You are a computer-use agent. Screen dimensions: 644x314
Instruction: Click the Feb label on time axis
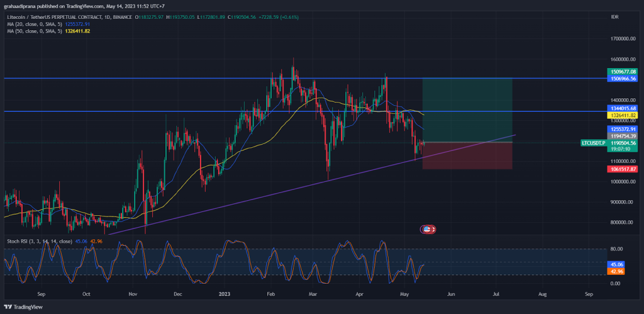[x=270, y=294]
